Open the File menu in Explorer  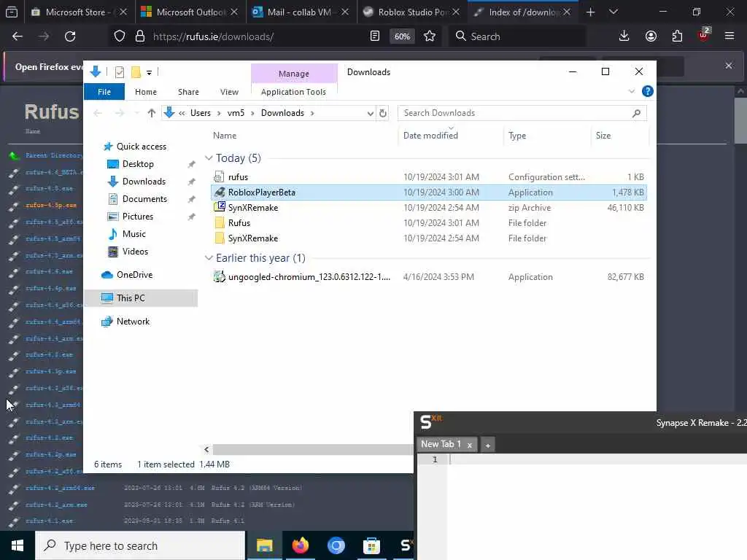[104, 92]
